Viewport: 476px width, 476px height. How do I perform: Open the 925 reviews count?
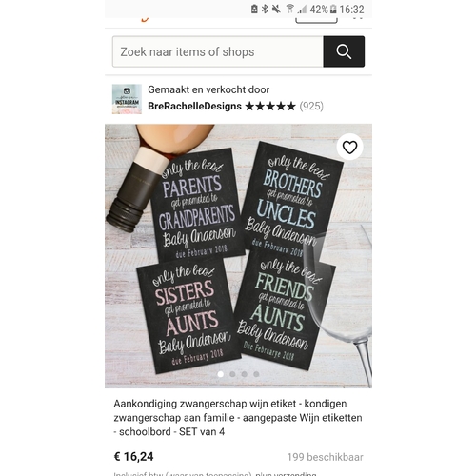[311, 106]
